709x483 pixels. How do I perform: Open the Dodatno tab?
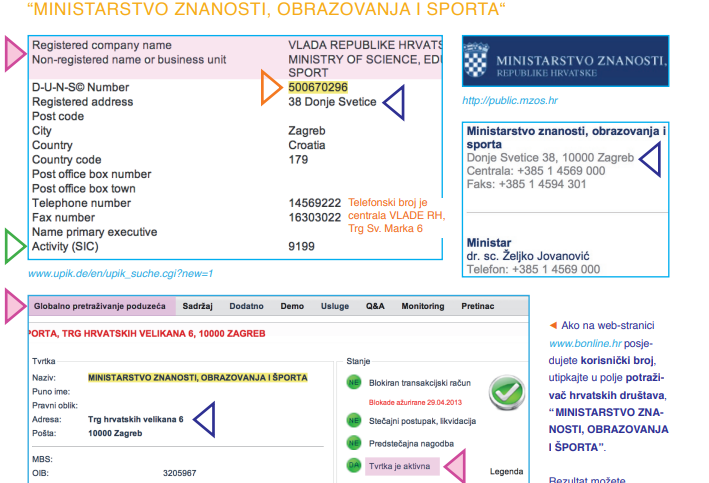[x=246, y=306]
